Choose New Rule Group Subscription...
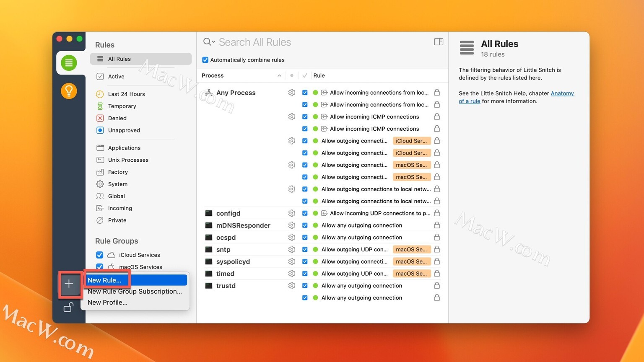 135,291
